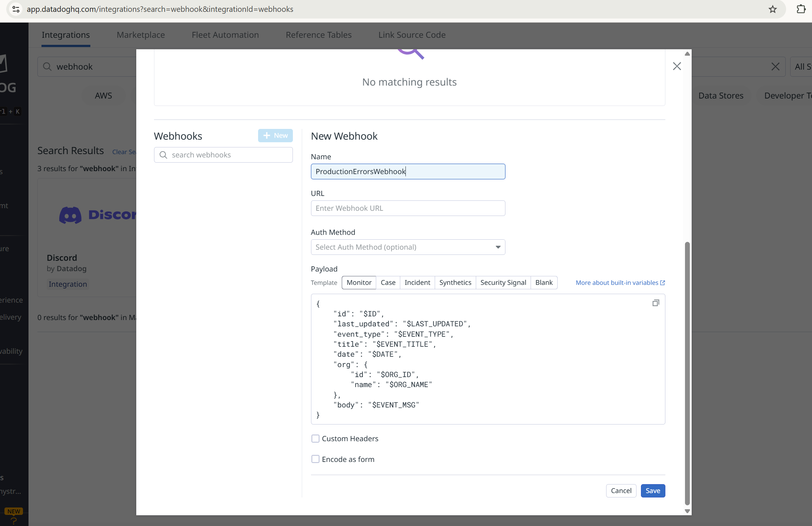
Task: Open the Marketplace tab
Action: click(141, 35)
